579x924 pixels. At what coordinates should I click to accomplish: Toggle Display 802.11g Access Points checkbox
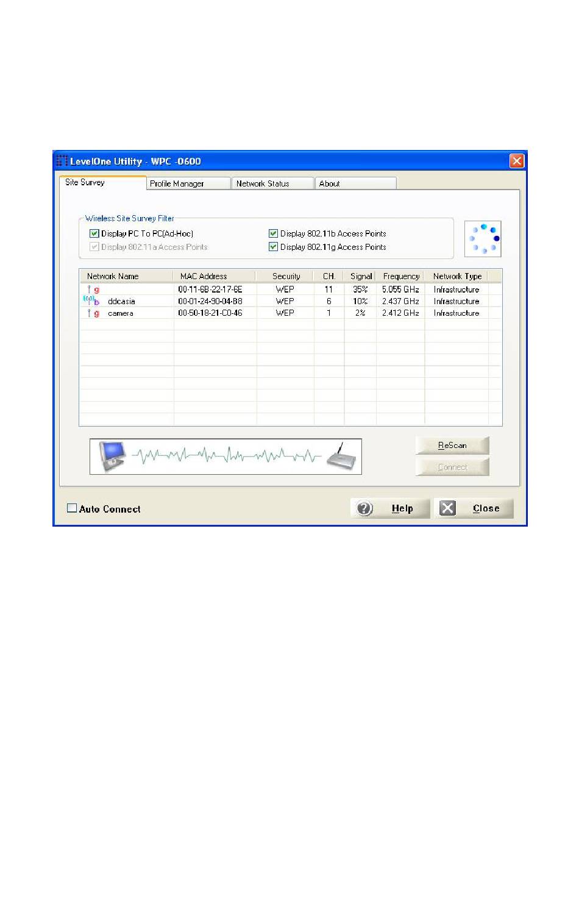click(x=274, y=247)
